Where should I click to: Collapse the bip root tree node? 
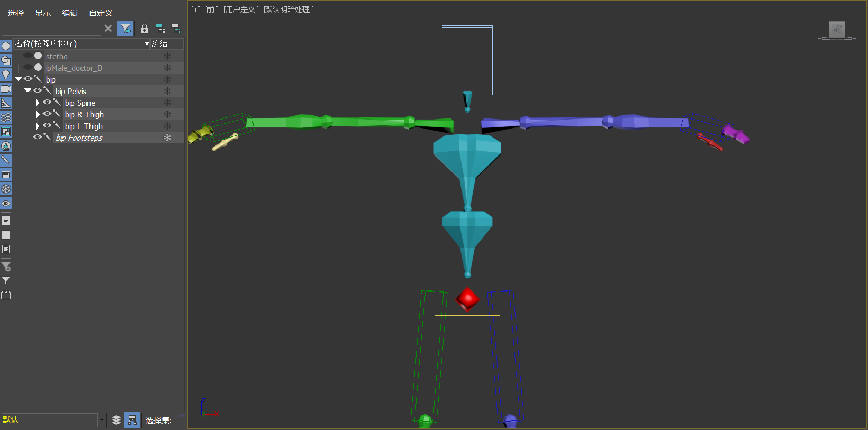tap(18, 79)
